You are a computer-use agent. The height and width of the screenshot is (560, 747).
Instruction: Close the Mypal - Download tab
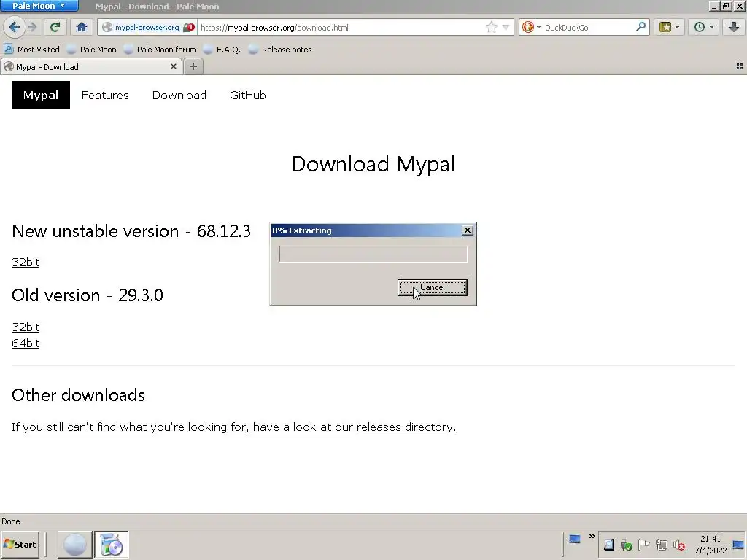point(174,66)
